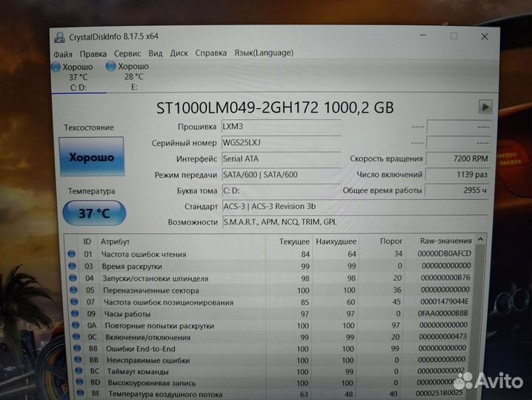Screen dimensions: 532x400
Task: Click status icon of attribute 0C
Action: click(x=76, y=337)
